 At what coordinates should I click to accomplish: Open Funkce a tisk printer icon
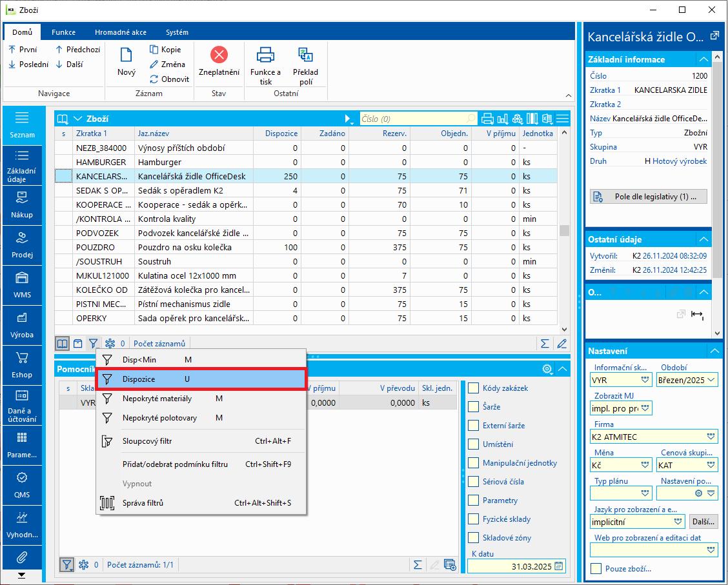point(265,55)
